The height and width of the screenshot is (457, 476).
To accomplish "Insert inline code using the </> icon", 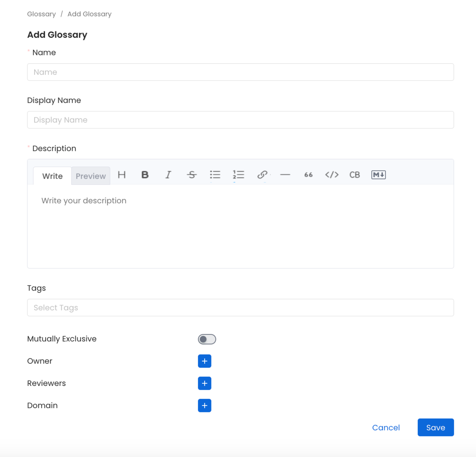I will coord(332,175).
